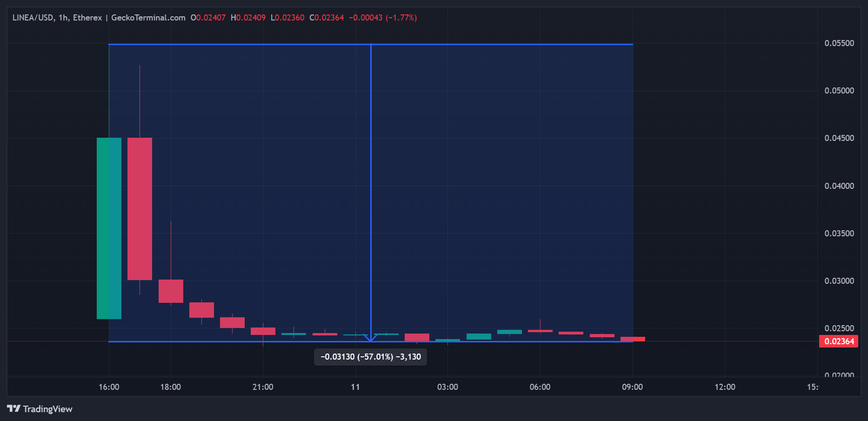Click the 03:00 time axis label
Image resolution: width=868 pixels, height=421 pixels.
(x=447, y=387)
